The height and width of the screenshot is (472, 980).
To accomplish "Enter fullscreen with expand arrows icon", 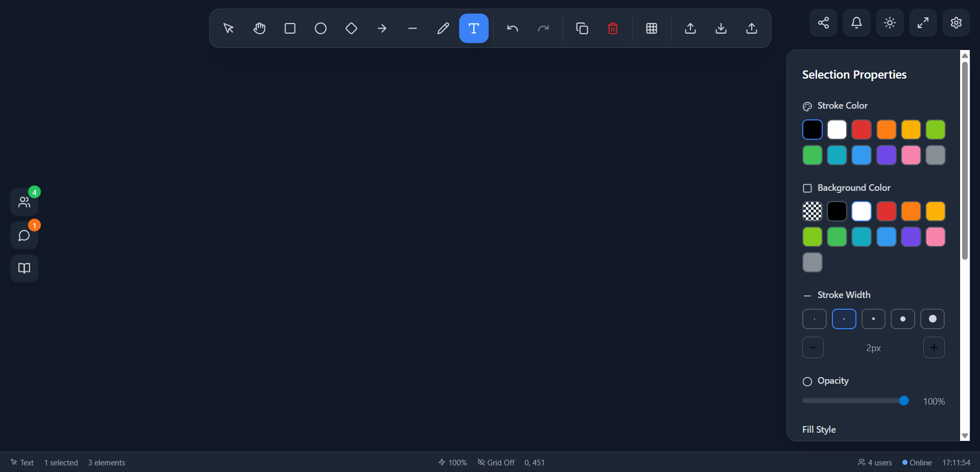I will tap(923, 23).
